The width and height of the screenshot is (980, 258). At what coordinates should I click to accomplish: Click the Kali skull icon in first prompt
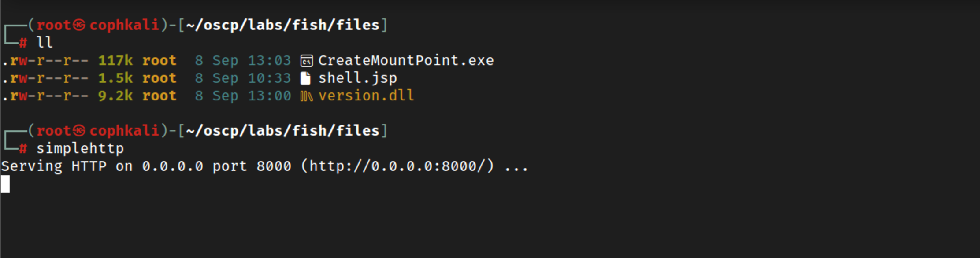point(79,25)
